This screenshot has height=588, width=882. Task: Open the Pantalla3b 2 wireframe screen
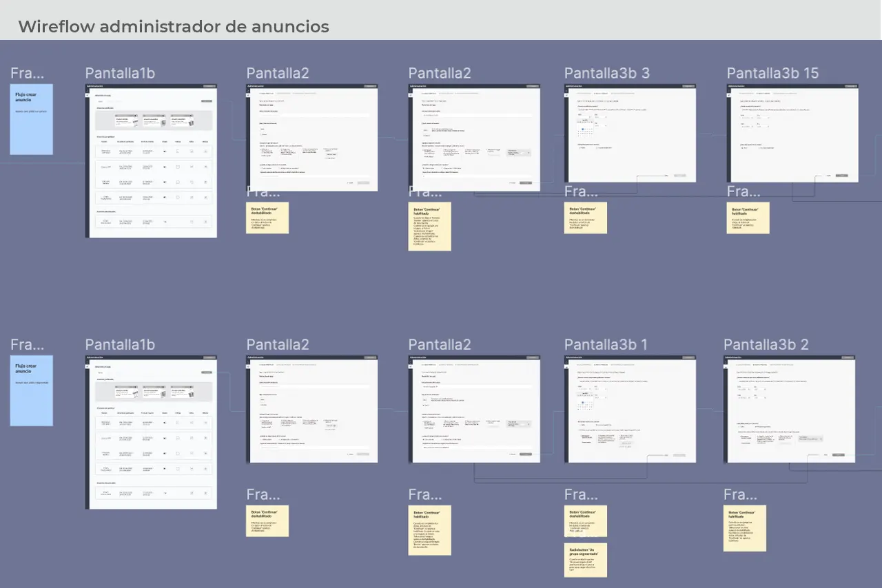(x=789, y=409)
